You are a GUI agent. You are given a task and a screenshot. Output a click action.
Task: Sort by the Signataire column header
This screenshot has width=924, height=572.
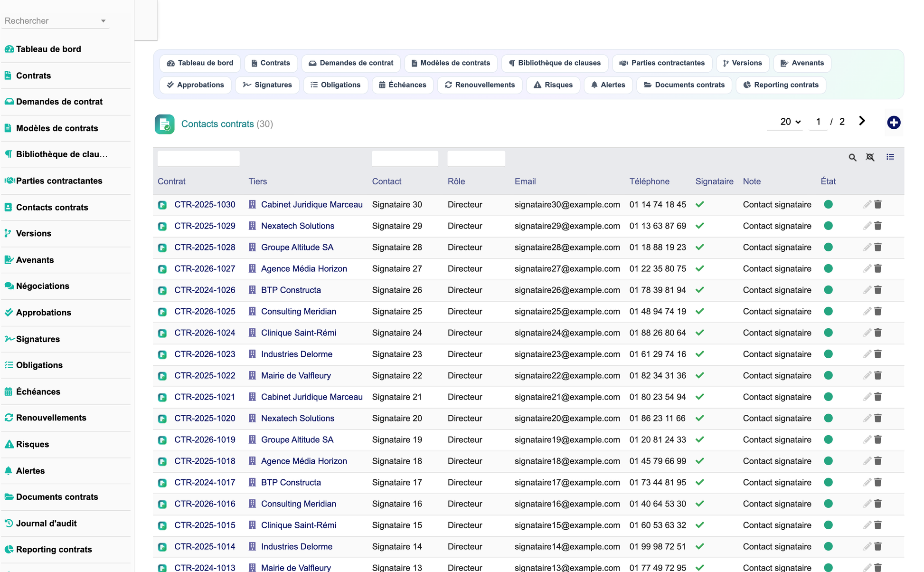[714, 181]
